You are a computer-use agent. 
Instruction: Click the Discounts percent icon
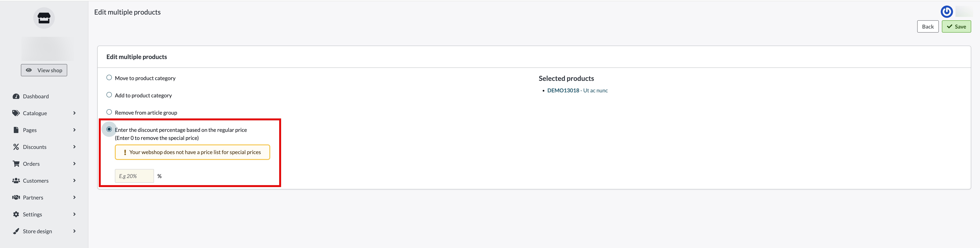pyautogui.click(x=16, y=147)
